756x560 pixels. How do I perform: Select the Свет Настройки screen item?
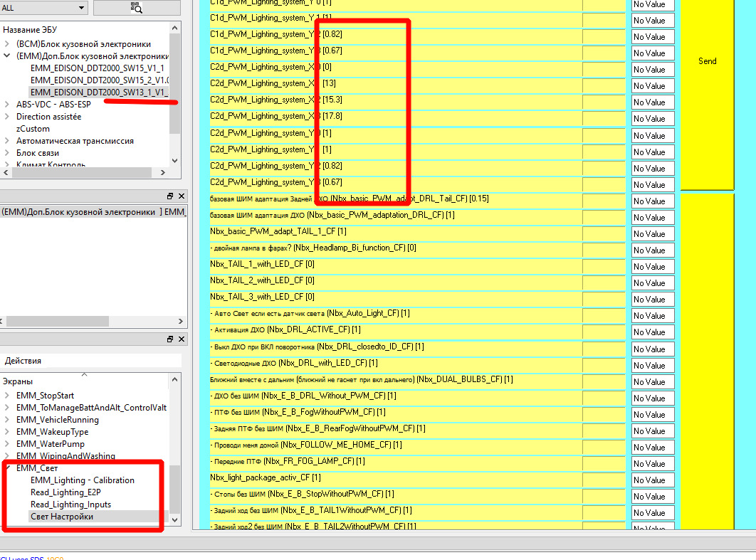61,517
